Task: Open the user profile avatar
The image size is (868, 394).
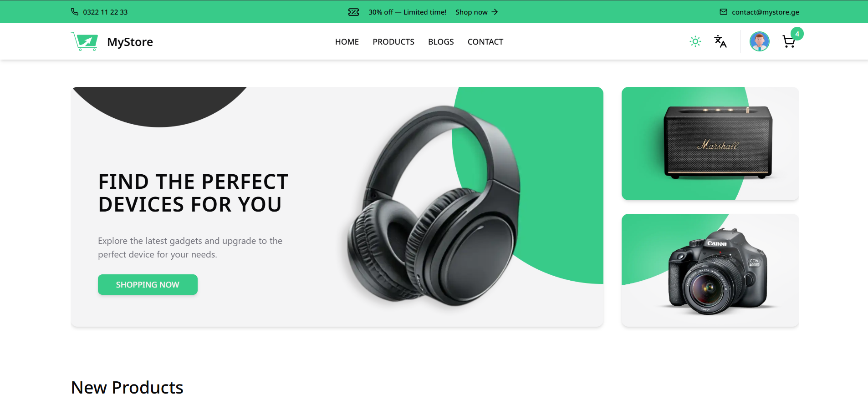Action: click(759, 41)
